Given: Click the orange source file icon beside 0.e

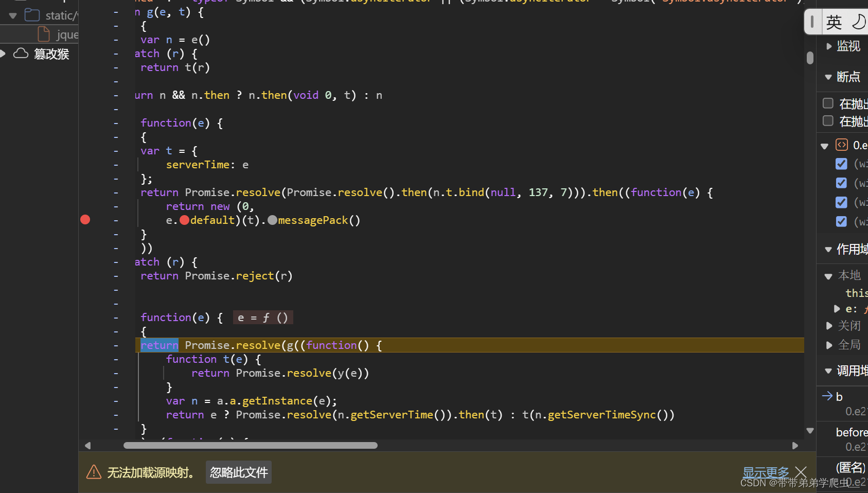Looking at the screenshot, I should point(842,145).
